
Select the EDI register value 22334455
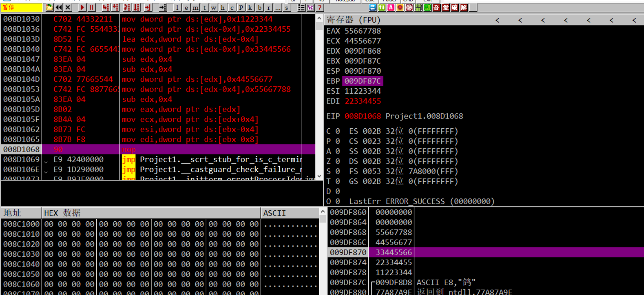[x=363, y=101]
